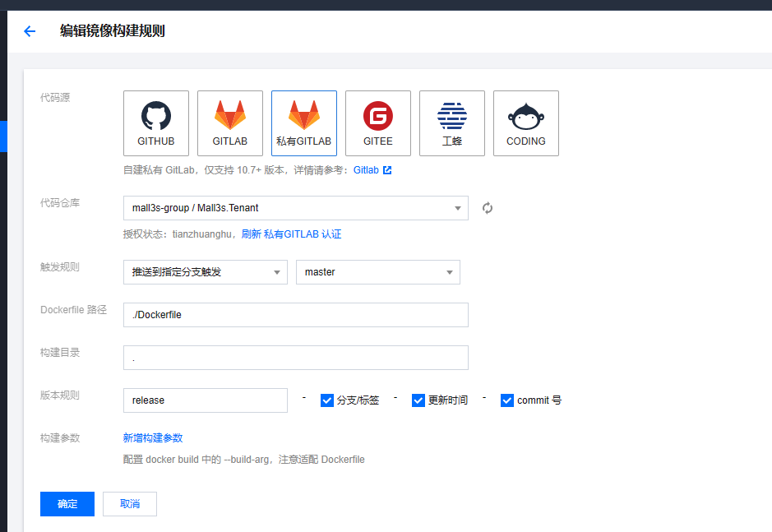Open the code repository dropdown
The width and height of the screenshot is (772, 532).
296,208
